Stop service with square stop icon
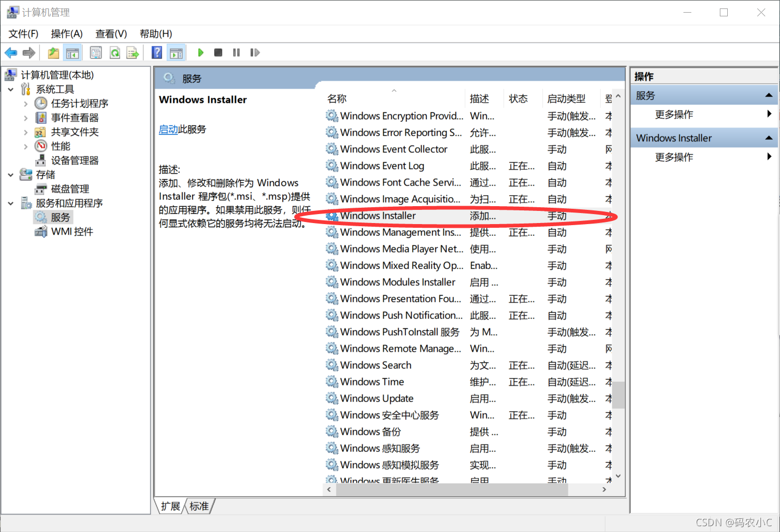 [x=218, y=53]
